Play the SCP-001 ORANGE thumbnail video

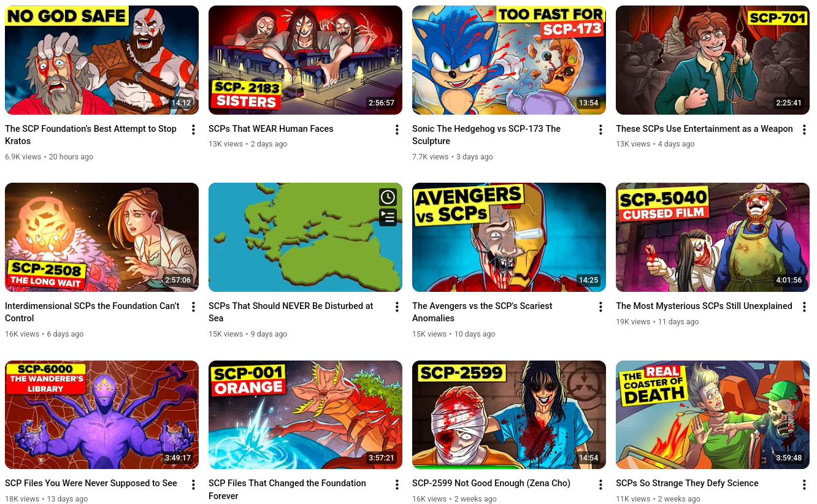pyautogui.click(x=305, y=415)
